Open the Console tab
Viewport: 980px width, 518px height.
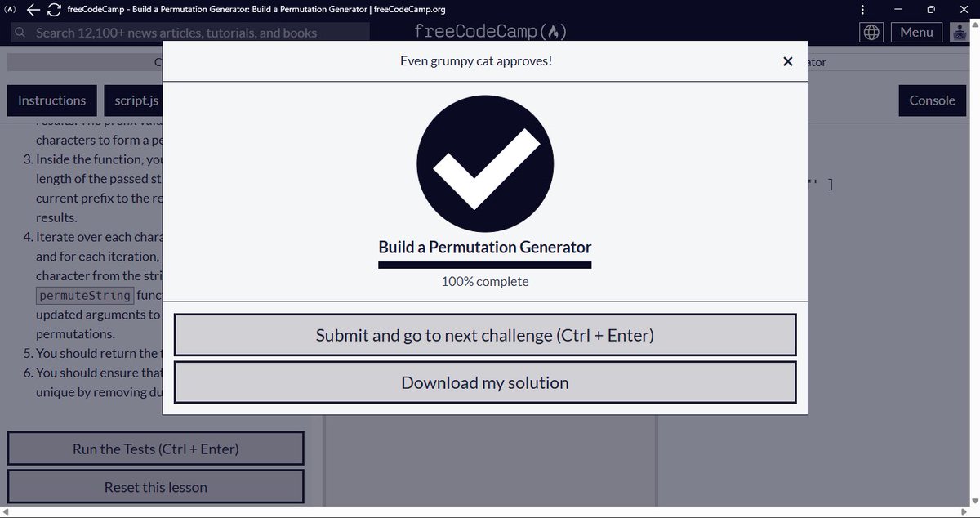(x=932, y=100)
